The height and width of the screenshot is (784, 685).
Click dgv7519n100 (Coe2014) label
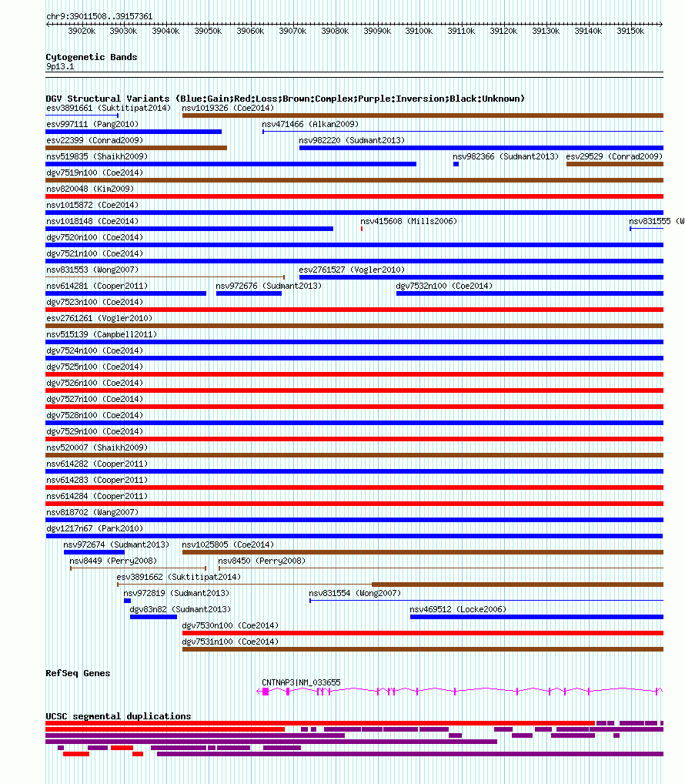95,173
